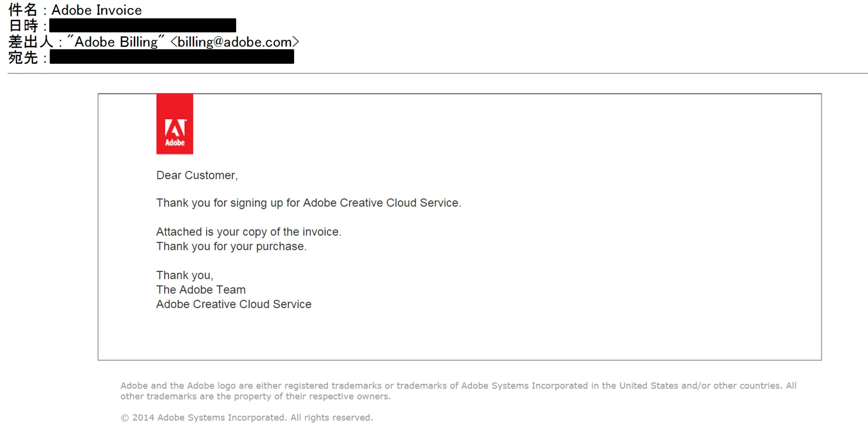
Task: Click the other trademarks footer line
Action: pyautogui.click(x=256, y=397)
